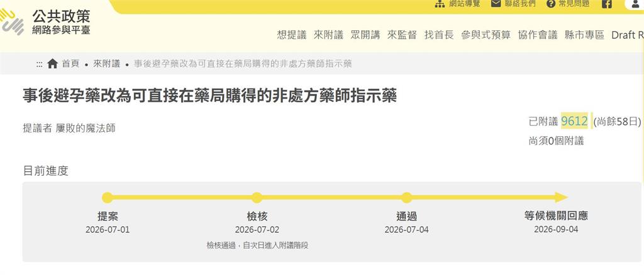This screenshot has width=644, height=275.
Task: Click the 目前進度 section heading
Action: [x=45, y=171]
